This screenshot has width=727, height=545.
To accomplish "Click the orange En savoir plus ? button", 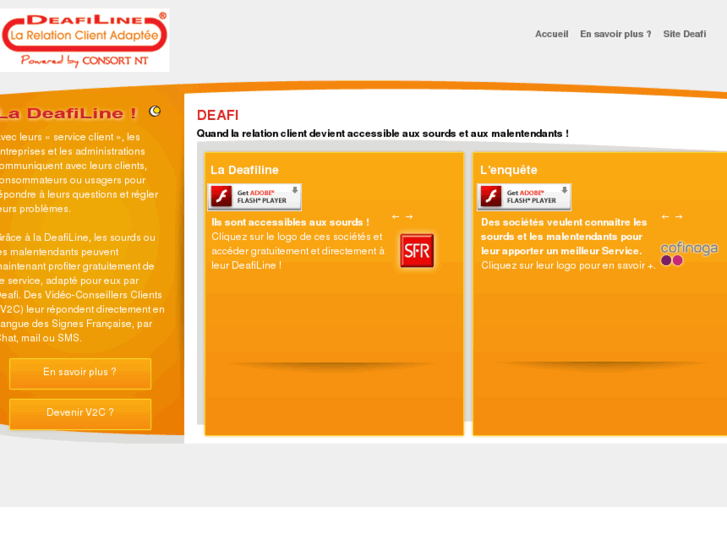I will click(x=80, y=373).
